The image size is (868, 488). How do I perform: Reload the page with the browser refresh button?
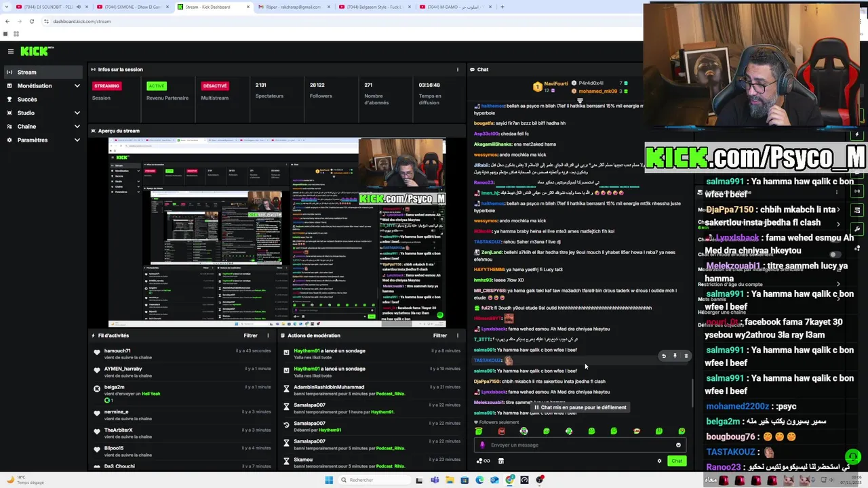coord(31,21)
